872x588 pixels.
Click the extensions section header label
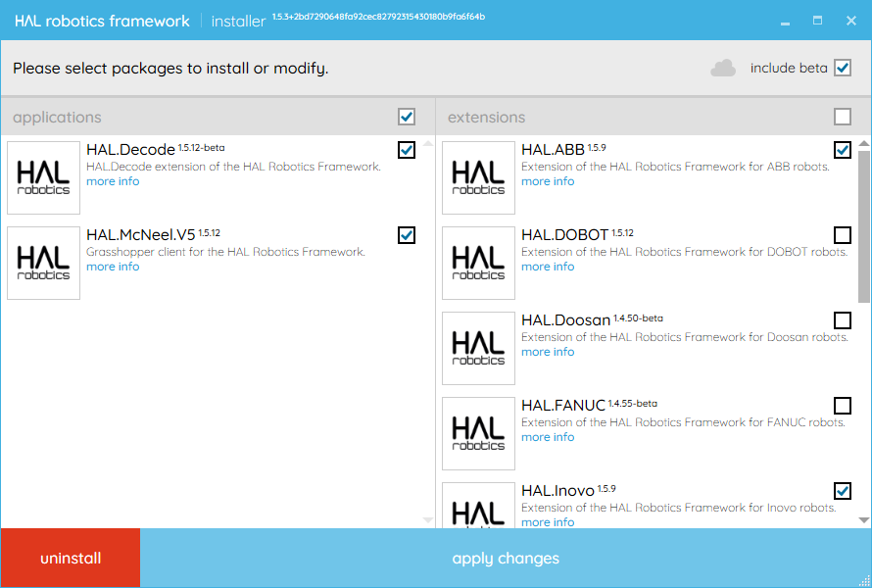[x=487, y=118]
